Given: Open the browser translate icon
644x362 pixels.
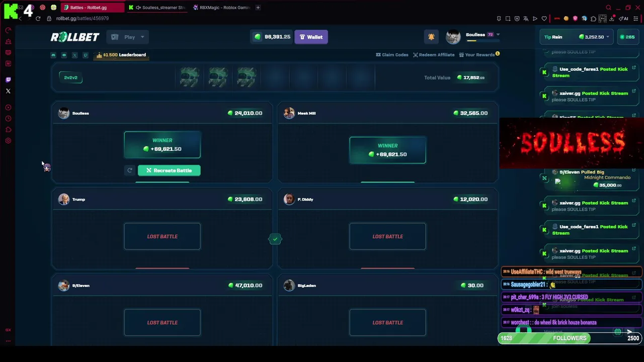Looking at the screenshot, I should 526,19.
